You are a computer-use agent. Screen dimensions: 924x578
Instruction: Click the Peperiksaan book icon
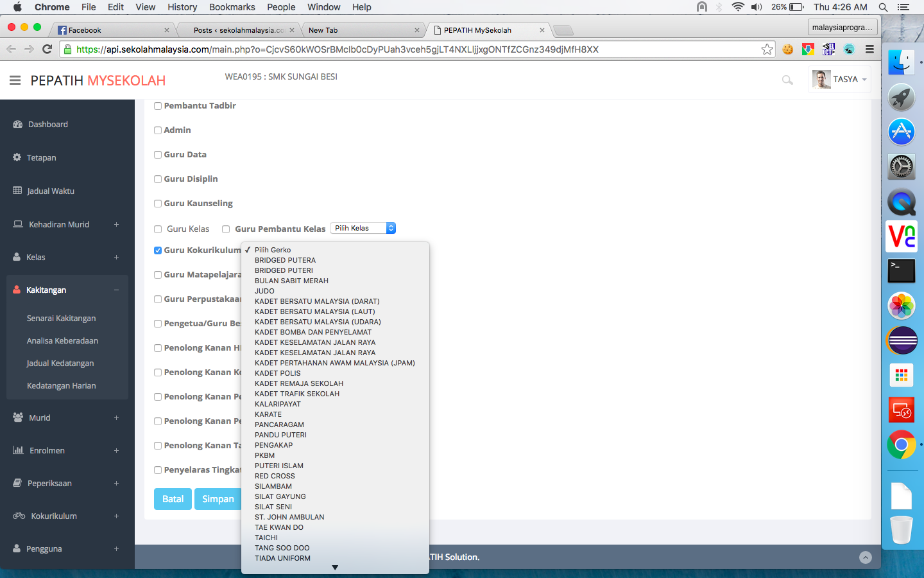[x=17, y=483]
